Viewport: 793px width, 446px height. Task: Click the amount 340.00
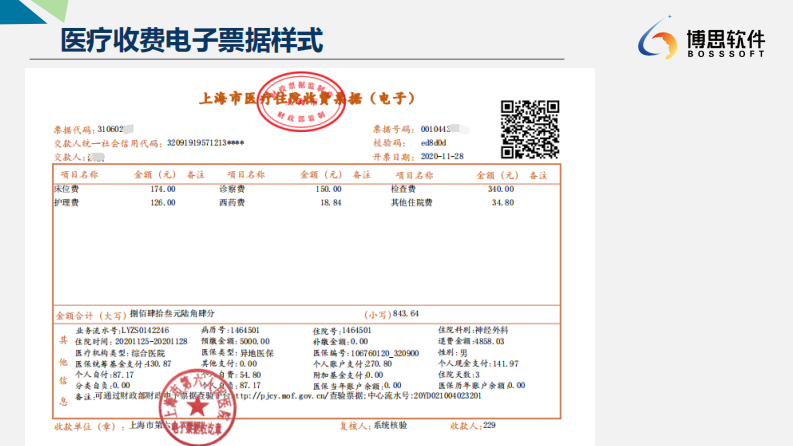point(501,189)
